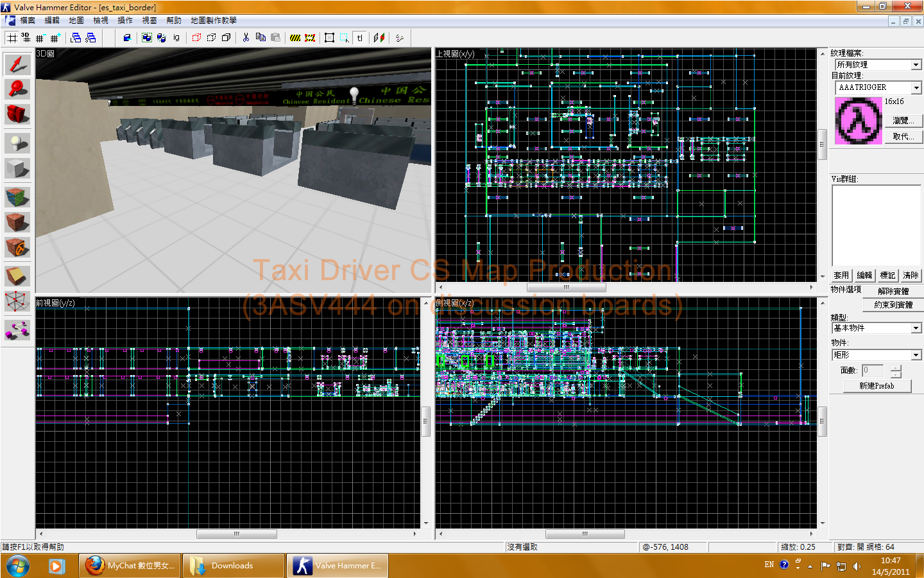Screen dimensions: 924x578
Task: Click the Cut scissors icon
Action: (x=246, y=38)
